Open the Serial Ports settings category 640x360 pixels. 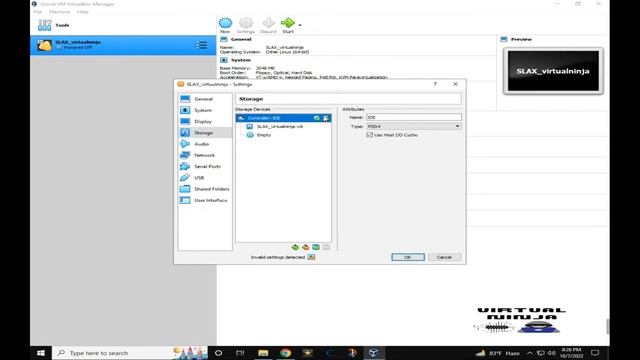click(204, 167)
